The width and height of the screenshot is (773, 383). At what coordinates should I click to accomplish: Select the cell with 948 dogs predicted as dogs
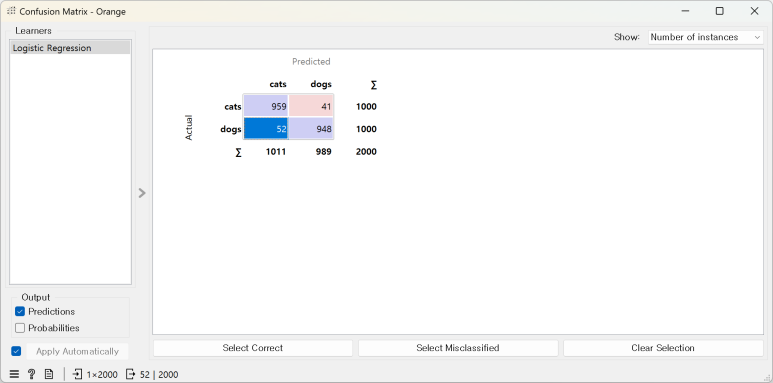tap(311, 129)
